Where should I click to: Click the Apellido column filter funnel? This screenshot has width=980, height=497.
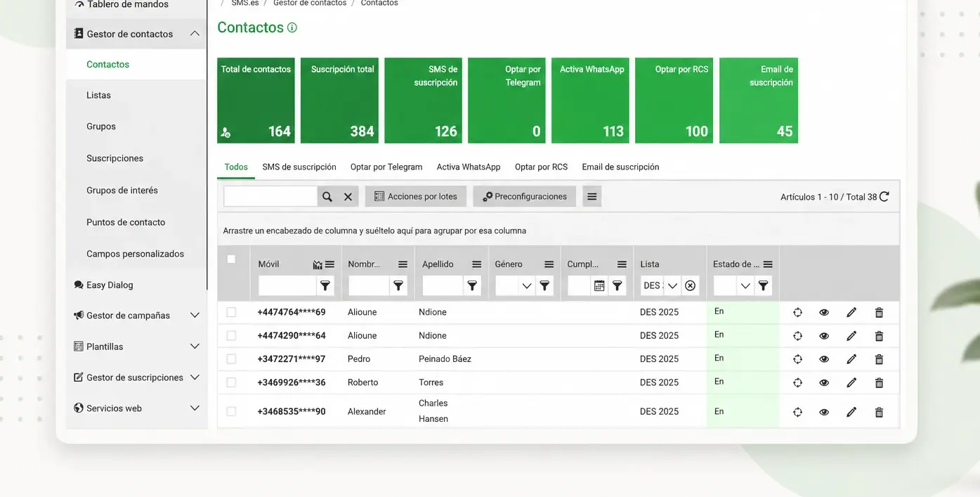tap(472, 285)
